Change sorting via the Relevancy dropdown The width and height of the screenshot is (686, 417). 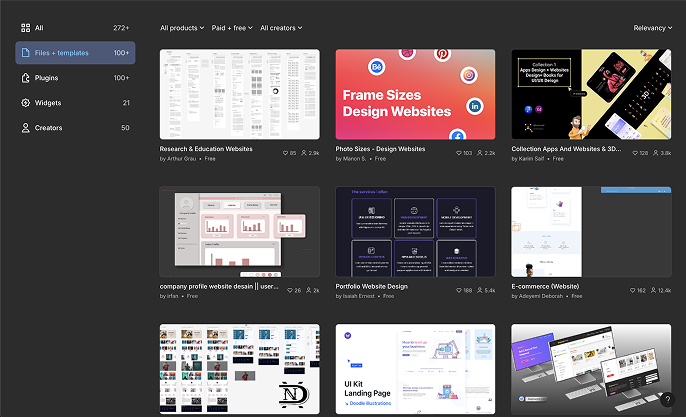click(653, 28)
